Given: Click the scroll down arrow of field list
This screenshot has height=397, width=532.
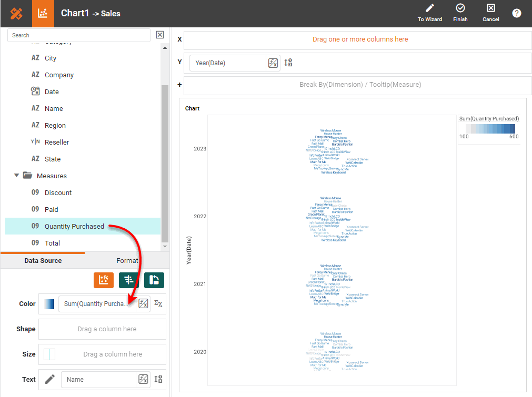Looking at the screenshot, I should 165,246.
